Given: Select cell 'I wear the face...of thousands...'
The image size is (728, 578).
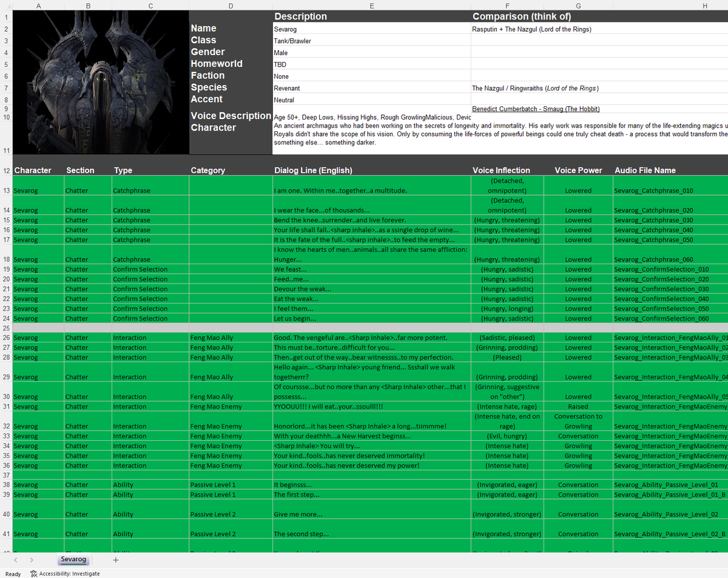Looking at the screenshot, I should point(371,205).
